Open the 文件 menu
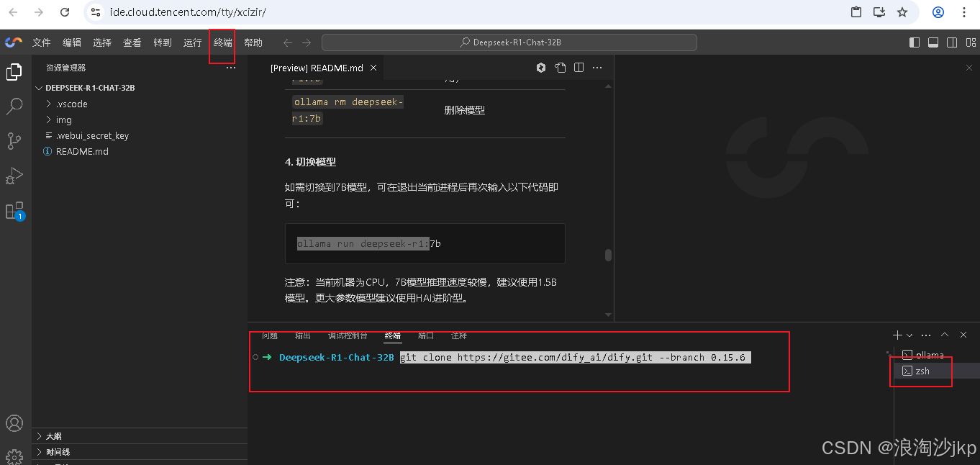 pyautogui.click(x=42, y=42)
